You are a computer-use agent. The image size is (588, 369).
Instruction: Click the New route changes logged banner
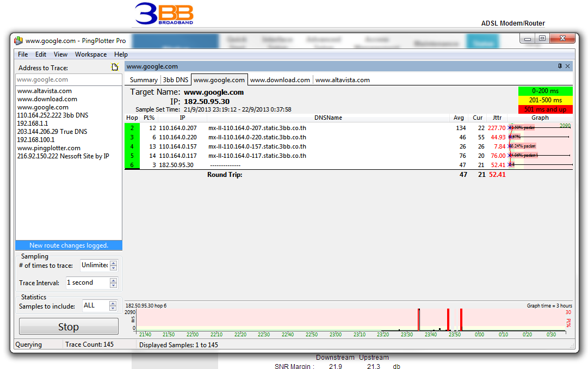(69, 245)
